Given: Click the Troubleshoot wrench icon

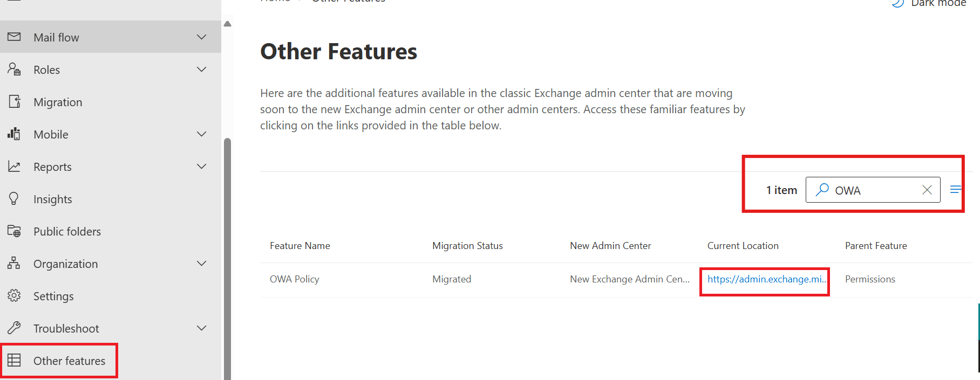Looking at the screenshot, I should click(14, 328).
